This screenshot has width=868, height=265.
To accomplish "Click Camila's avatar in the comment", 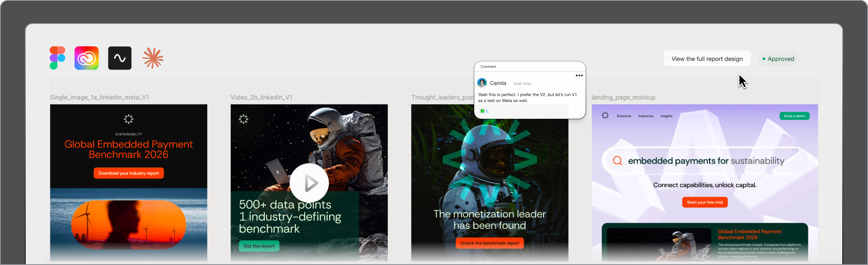I will [x=482, y=83].
